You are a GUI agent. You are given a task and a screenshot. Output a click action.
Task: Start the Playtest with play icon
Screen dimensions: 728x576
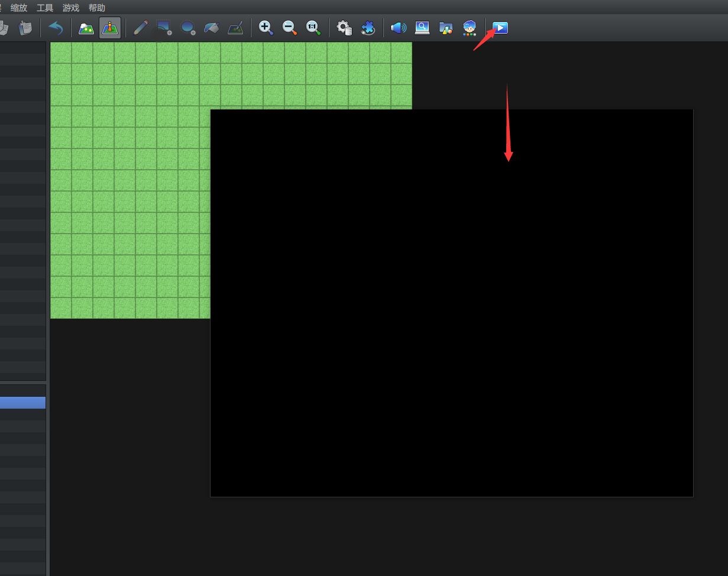[x=500, y=28]
